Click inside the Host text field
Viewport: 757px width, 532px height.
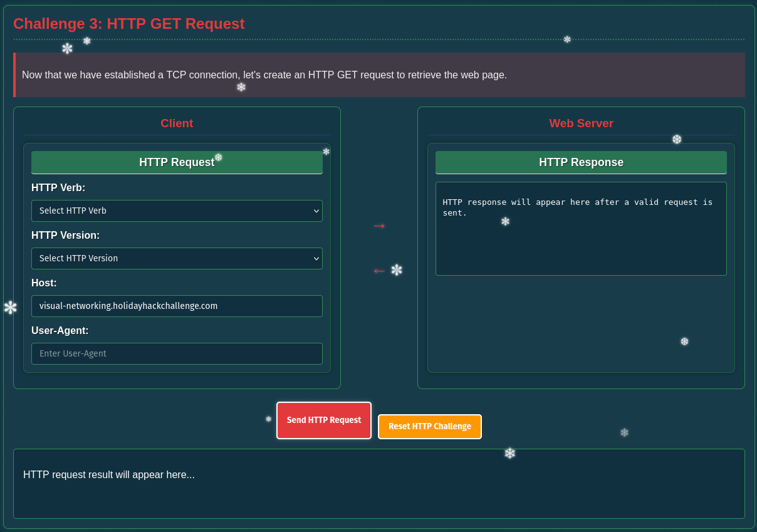[177, 306]
